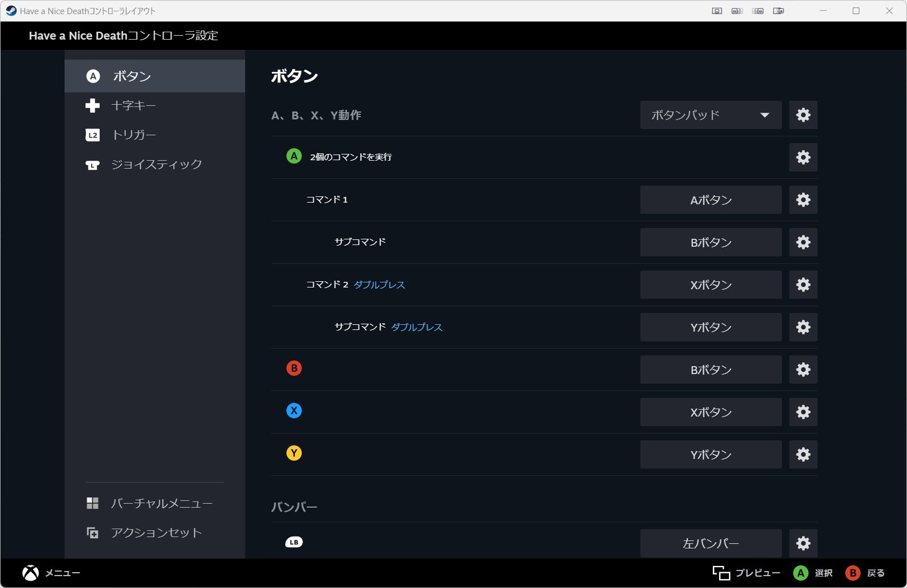The width and height of the screenshot is (907, 588).
Task: Open アクションセット in sidebar
Action: 155,533
